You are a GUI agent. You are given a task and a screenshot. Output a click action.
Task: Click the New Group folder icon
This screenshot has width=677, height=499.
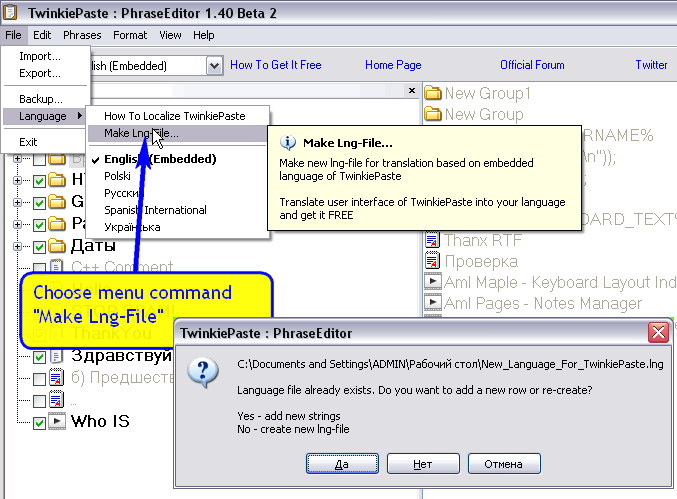pyautogui.click(x=433, y=114)
